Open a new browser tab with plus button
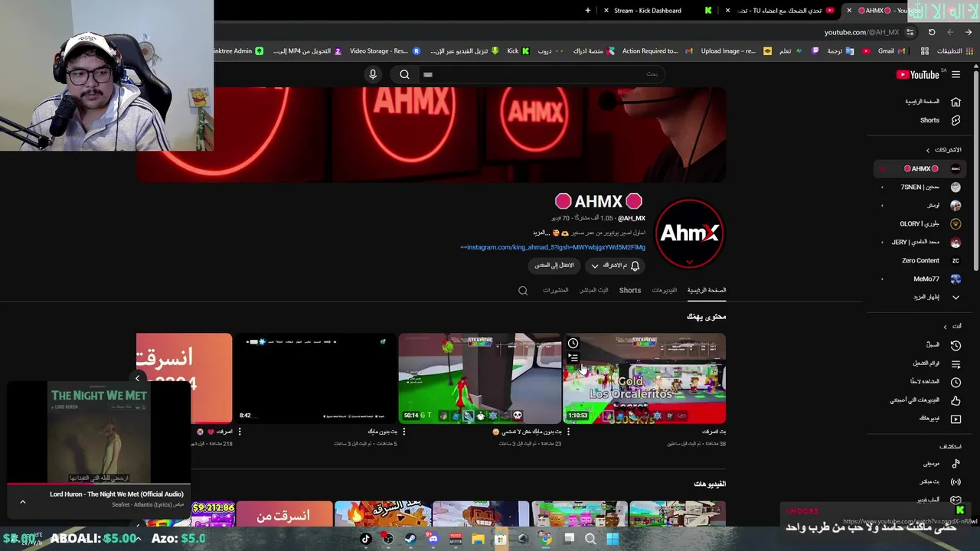980x551 pixels. click(x=588, y=11)
